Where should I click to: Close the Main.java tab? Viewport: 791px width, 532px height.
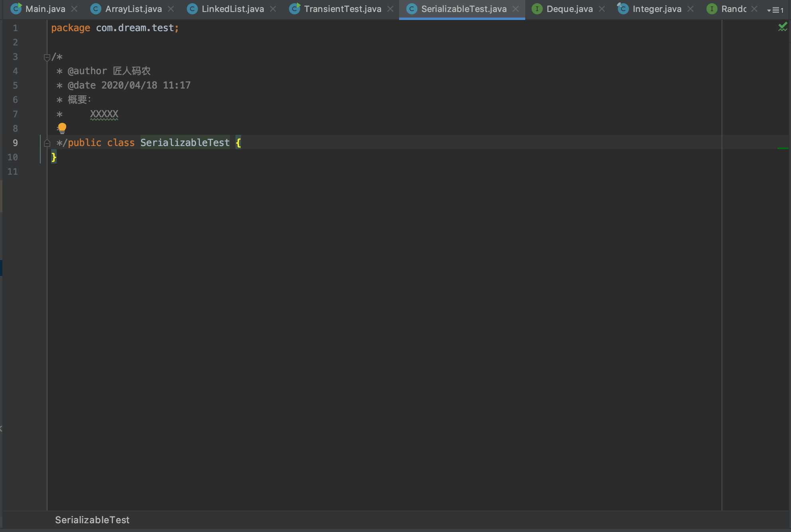[74, 9]
